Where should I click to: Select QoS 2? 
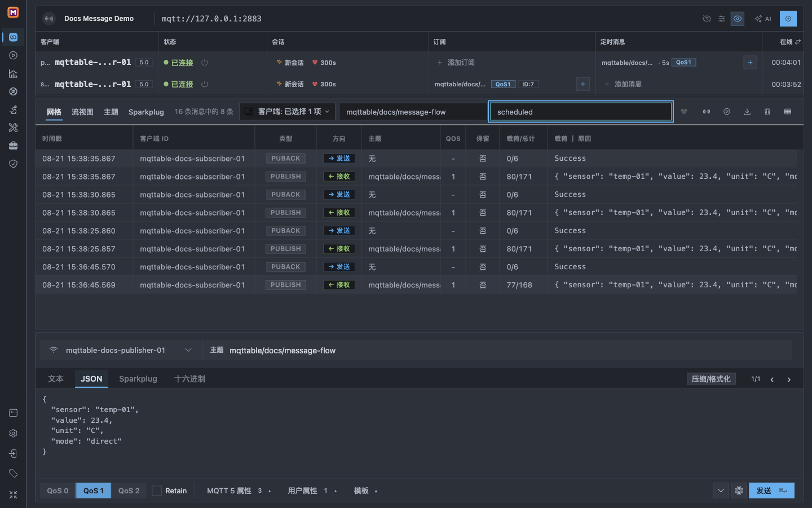coord(129,491)
